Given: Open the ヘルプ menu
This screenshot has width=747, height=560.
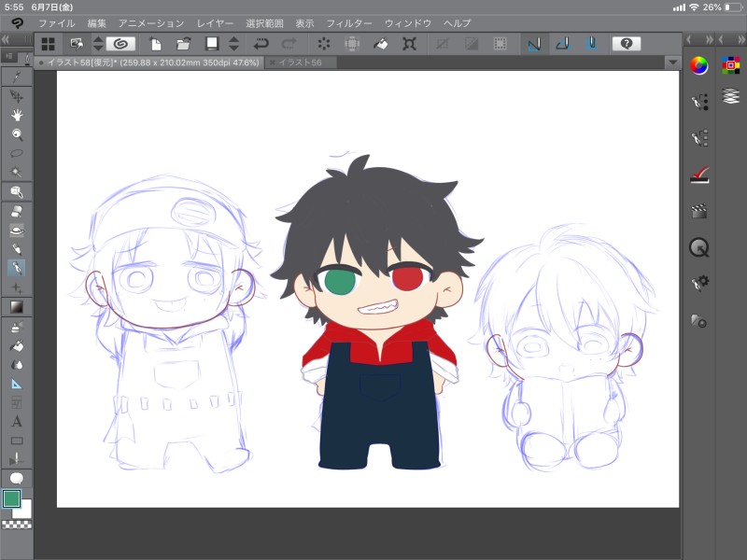Looking at the screenshot, I should pyautogui.click(x=457, y=23).
